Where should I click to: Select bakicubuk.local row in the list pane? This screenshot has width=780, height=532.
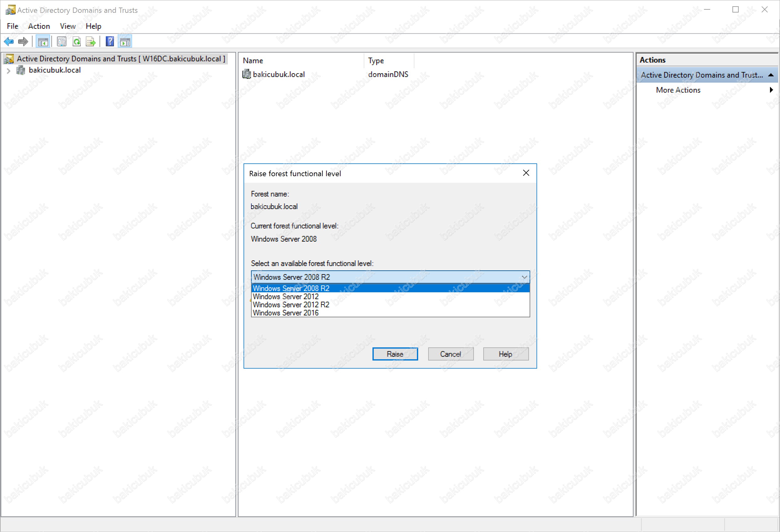click(279, 74)
